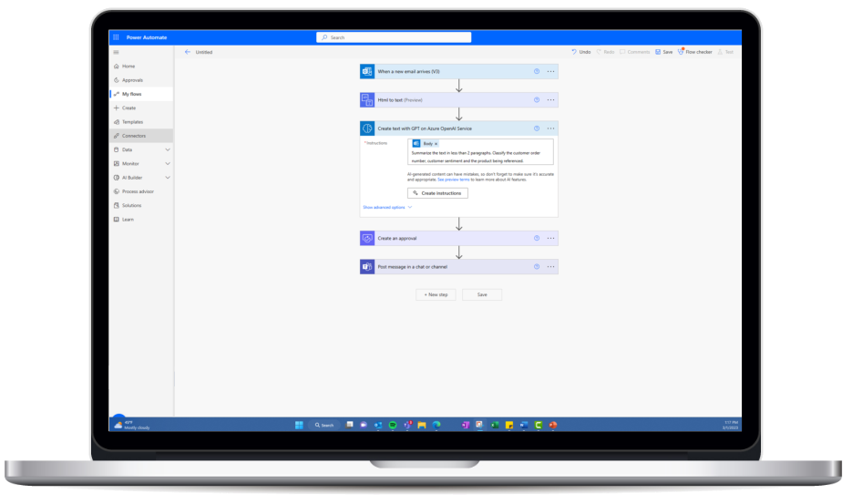The width and height of the screenshot is (852, 504).
Task: Click the Save button below the flow
Action: tap(482, 294)
